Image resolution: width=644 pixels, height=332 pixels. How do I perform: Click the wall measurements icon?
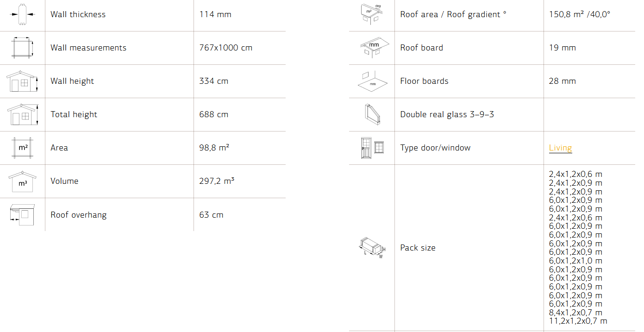23,48
